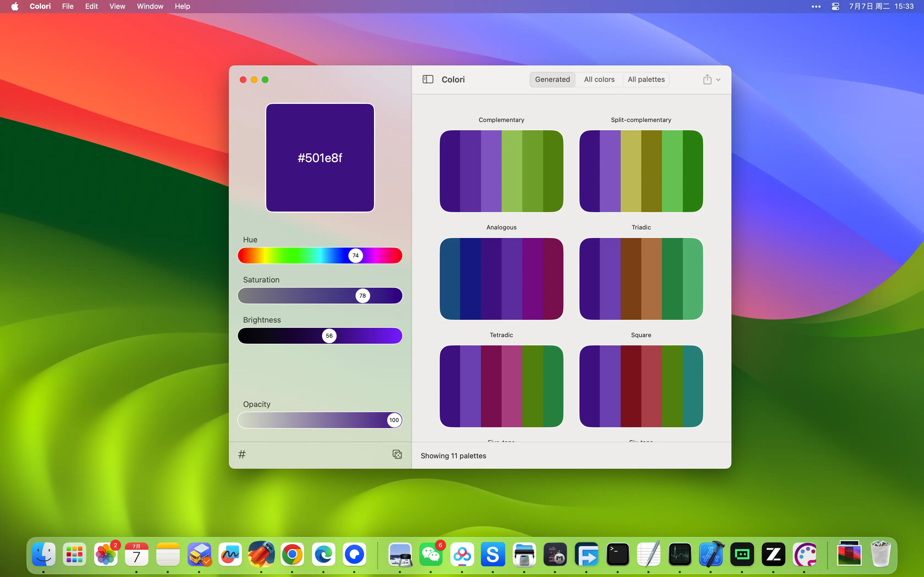Toggle the sidebar panel icon
Viewport: 924px width, 577px height.
point(428,79)
